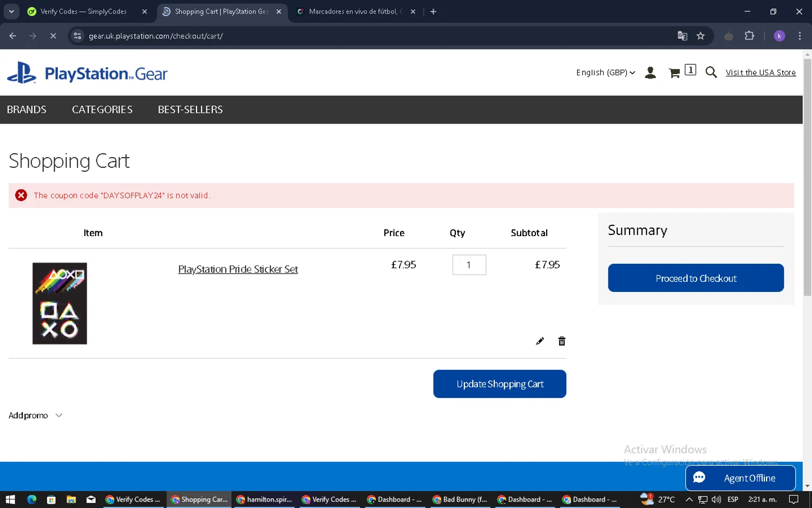Screen dimensions: 812x508
Task: Click the browser address bar URL
Action: click(156, 36)
